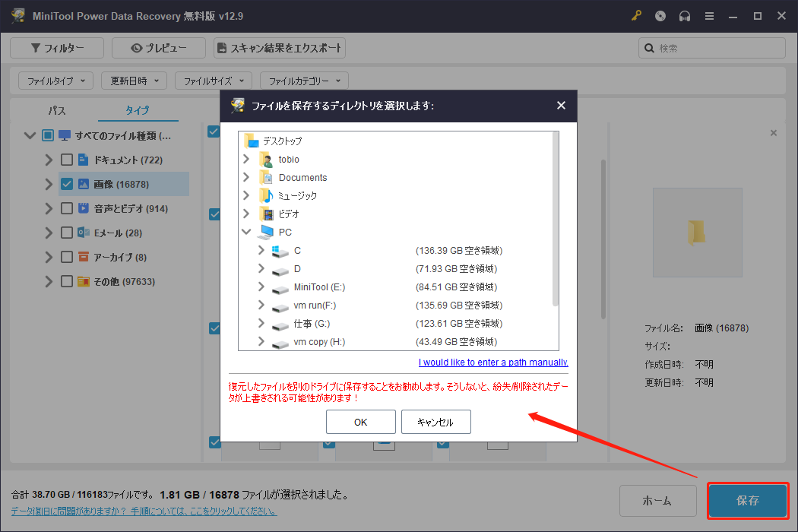Close the directory selection dialog
Screen dimensions: 798x532
[561, 106]
